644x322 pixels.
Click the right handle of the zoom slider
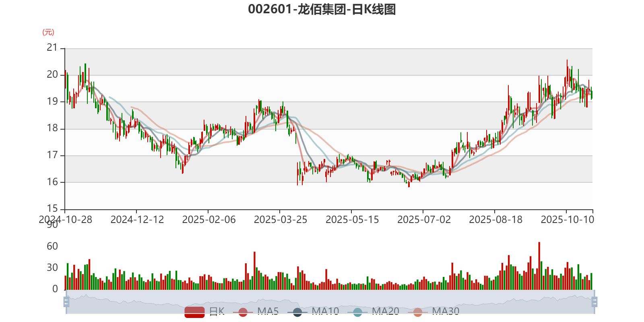(594, 301)
